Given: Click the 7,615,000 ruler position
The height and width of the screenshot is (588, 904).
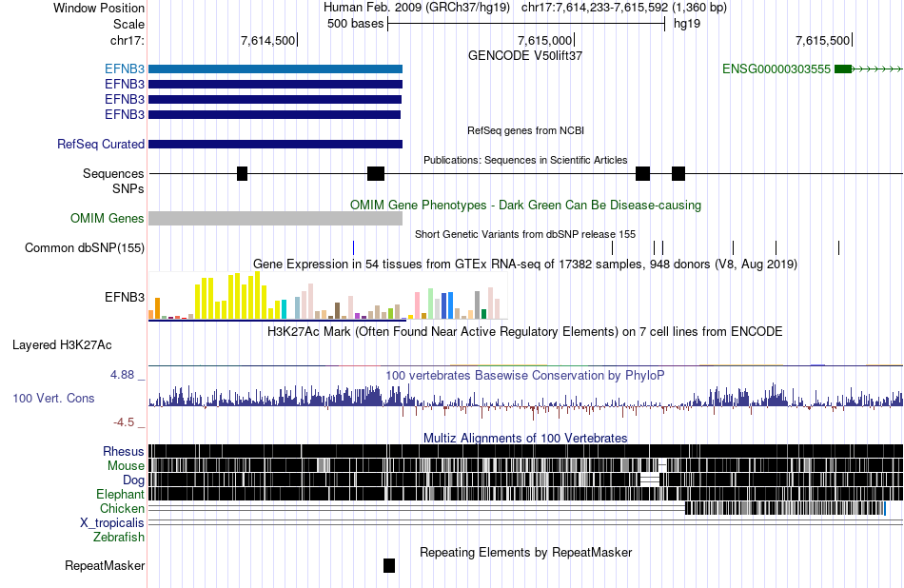Looking at the screenshot, I should 545,41.
